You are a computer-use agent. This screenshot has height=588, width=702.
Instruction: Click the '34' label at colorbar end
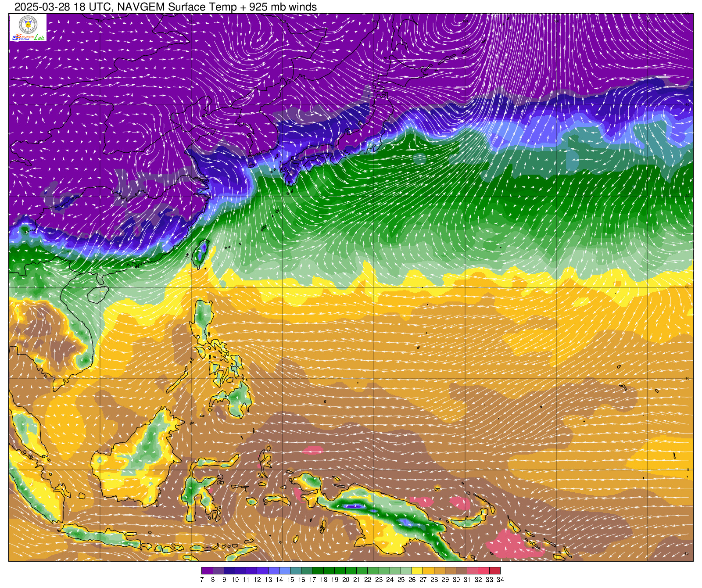pos(501,580)
